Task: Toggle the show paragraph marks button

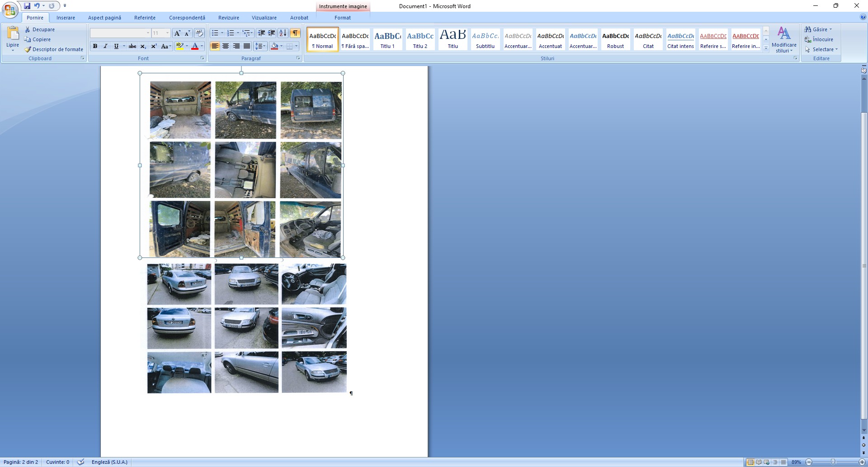Action: [295, 33]
